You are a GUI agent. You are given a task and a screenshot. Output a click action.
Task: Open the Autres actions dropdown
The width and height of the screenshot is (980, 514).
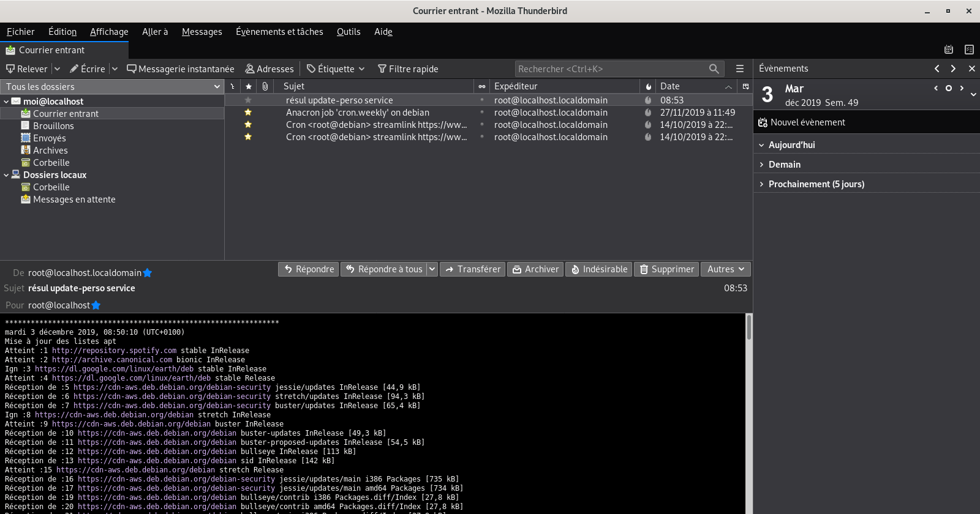pyautogui.click(x=726, y=269)
